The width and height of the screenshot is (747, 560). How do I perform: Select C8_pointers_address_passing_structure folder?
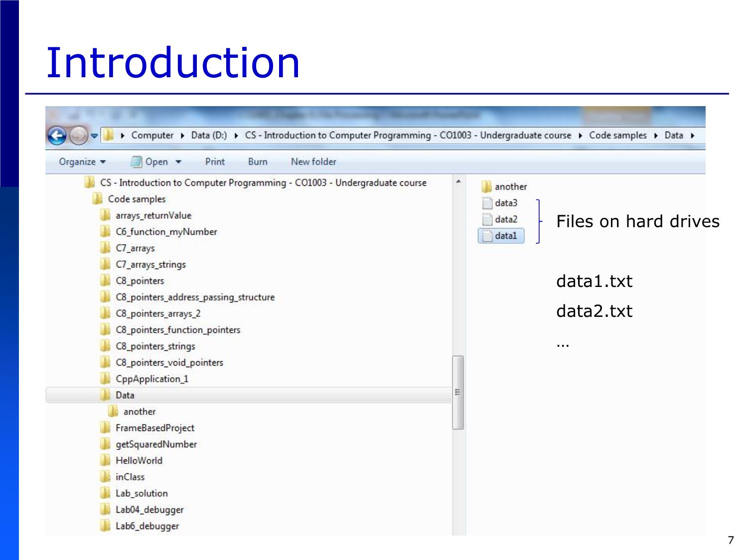click(187, 297)
